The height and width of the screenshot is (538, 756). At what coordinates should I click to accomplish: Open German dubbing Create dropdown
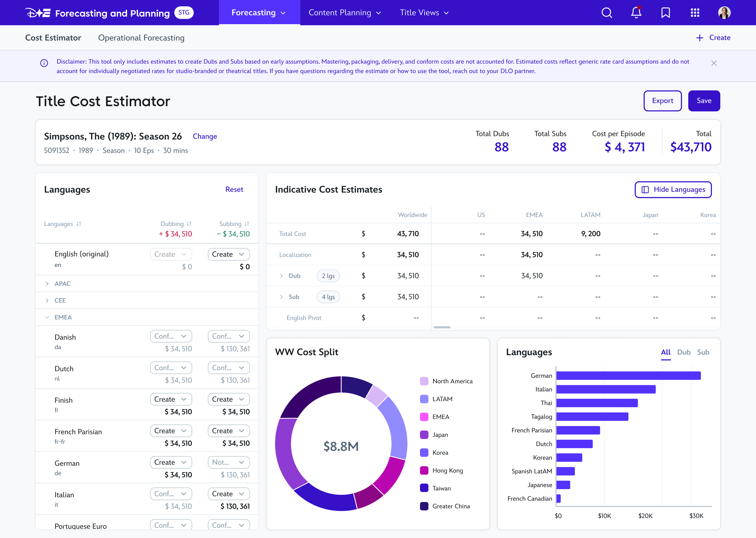pos(171,462)
